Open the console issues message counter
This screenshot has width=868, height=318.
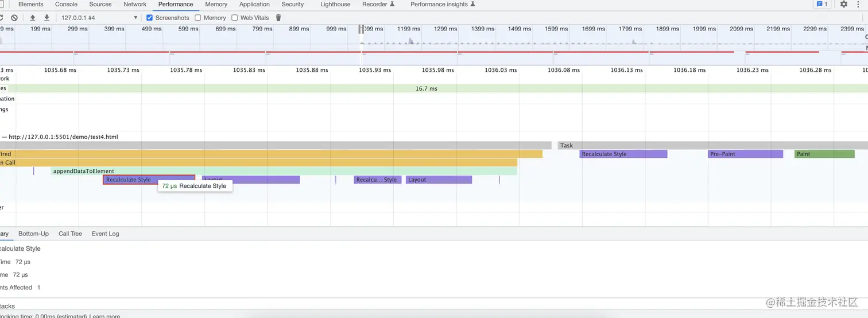[x=821, y=4]
